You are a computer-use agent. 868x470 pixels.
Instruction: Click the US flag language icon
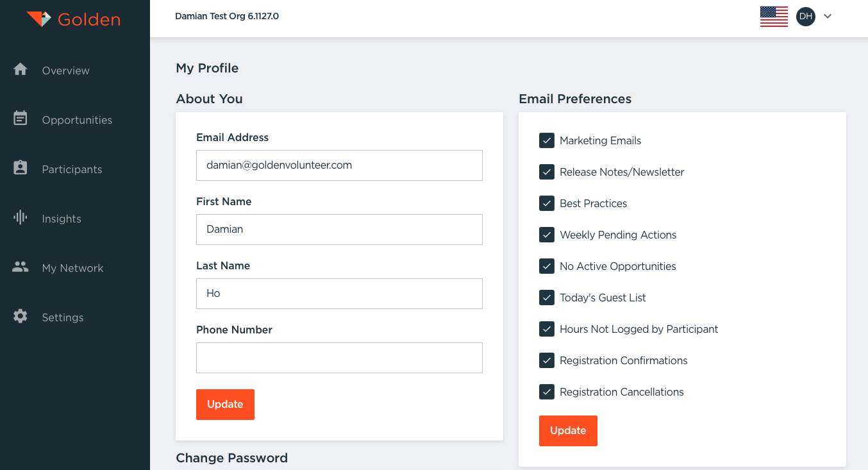[x=774, y=17]
